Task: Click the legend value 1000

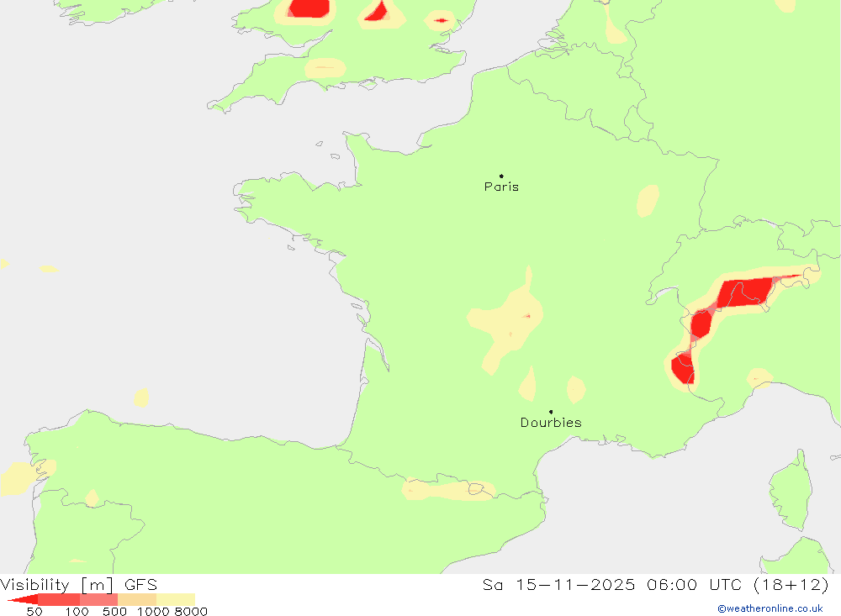Action: point(153,612)
